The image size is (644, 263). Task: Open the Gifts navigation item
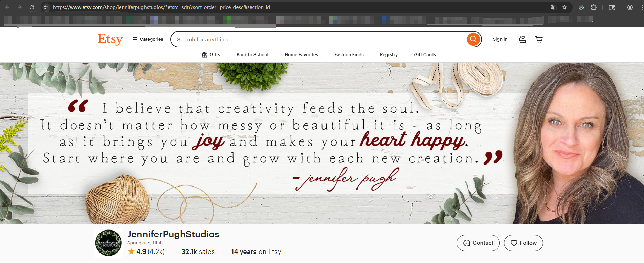pos(211,54)
